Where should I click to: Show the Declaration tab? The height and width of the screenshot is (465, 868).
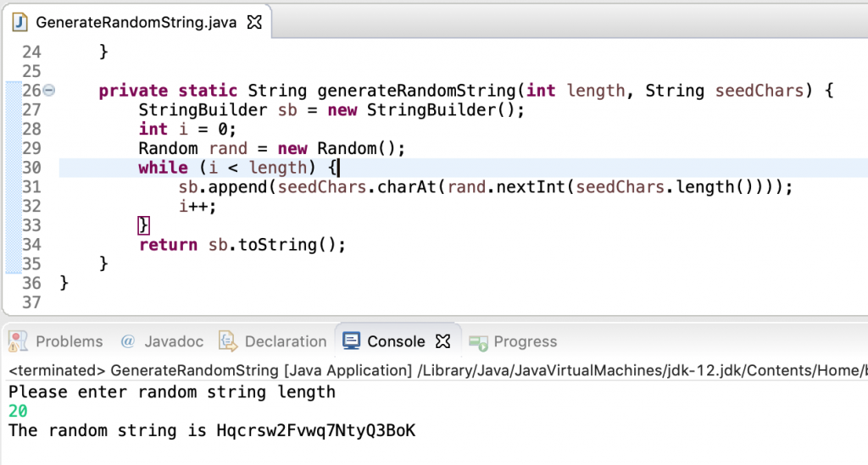coord(285,341)
